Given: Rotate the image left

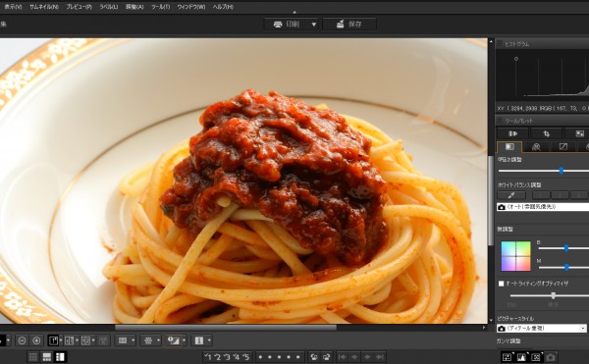Looking at the screenshot, I should pyautogui.click(x=314, y=357).
